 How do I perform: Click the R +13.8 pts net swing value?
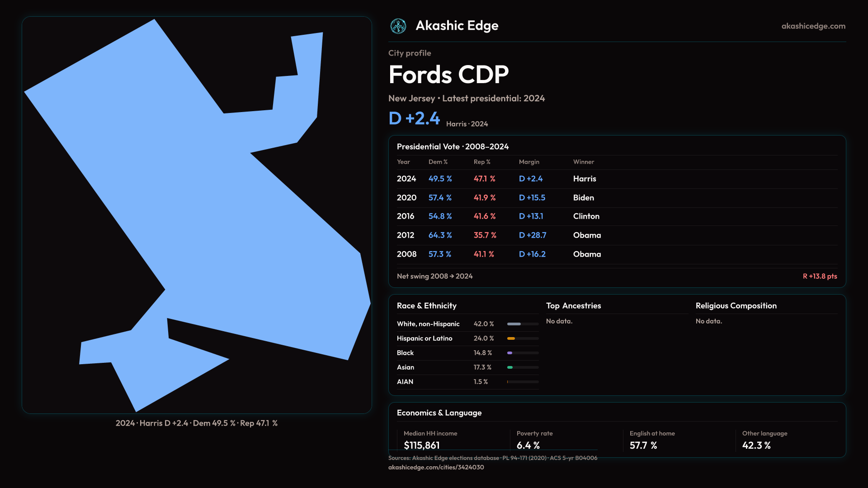point(819,276)
